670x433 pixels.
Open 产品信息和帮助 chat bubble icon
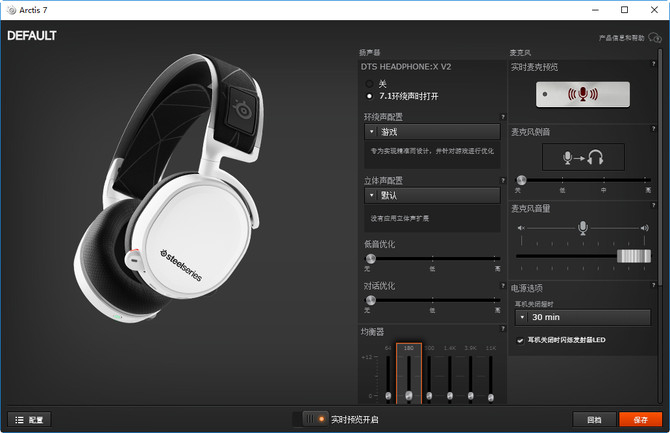[x=655, y=38]
